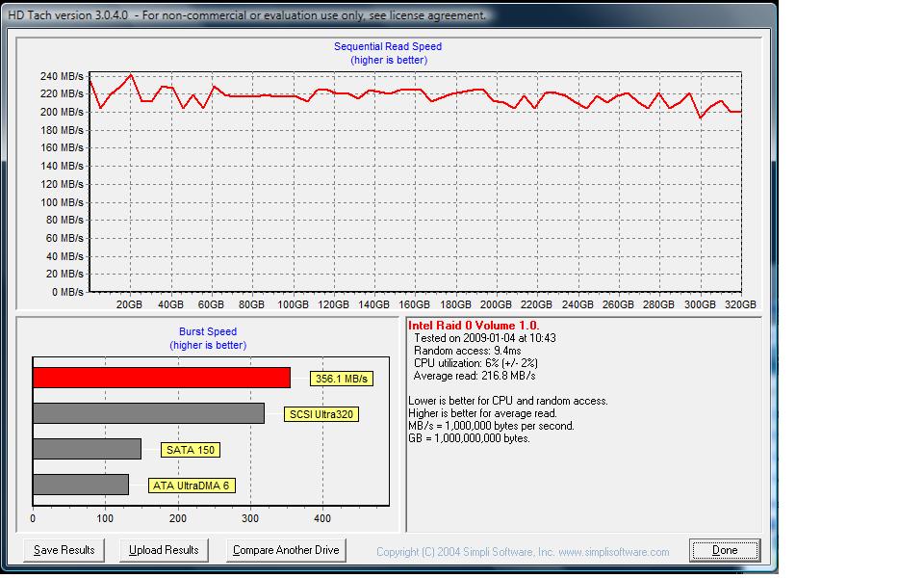Open the Upload Results dialog
Viewport: 924px width, 578px height.
tap(164, 550)
